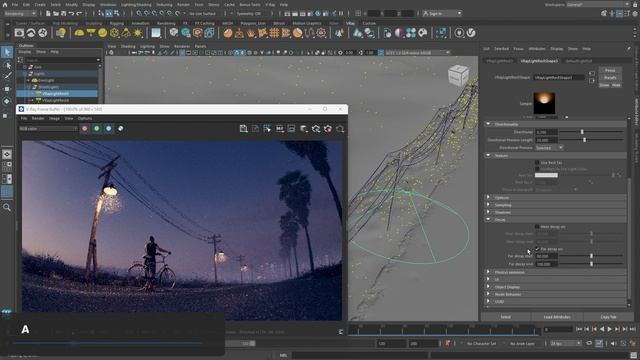This screenshot has height=360, width=640.
Task: Click the Load Attributes button
Action: tap(557, 317)
